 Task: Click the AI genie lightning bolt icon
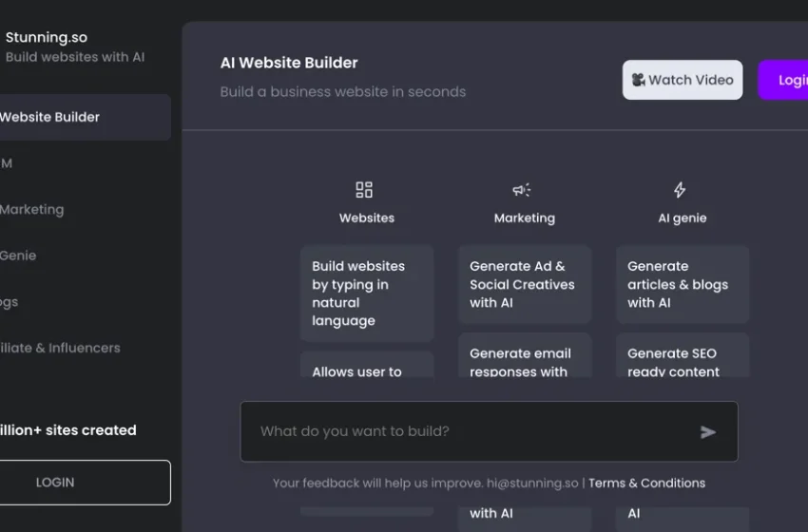pos(680,190)
